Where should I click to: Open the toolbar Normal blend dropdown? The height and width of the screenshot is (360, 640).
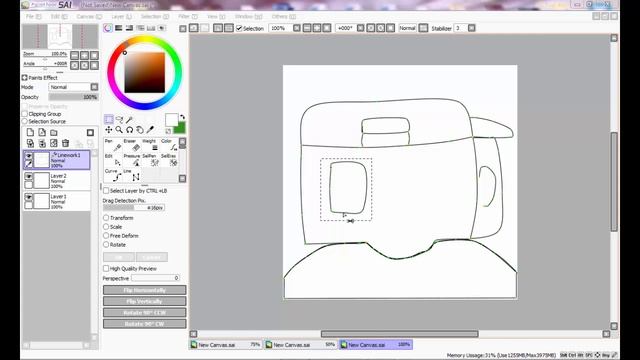pos(423,28)
